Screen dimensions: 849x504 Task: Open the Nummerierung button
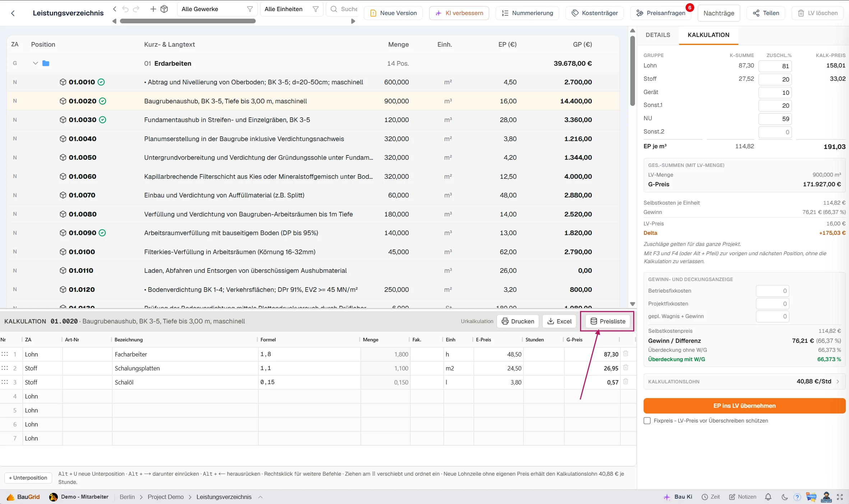click(527, 13)
